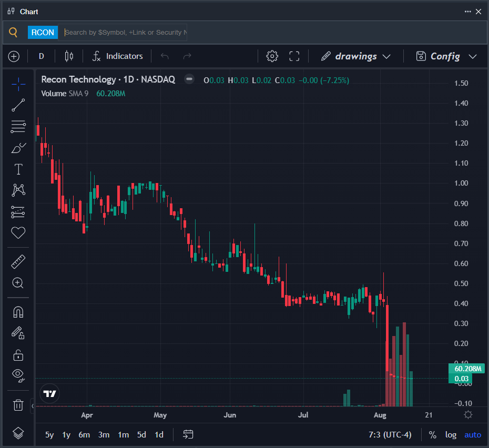Toggle log scale on price axis

pyautogui.click(x=451, y=434)
